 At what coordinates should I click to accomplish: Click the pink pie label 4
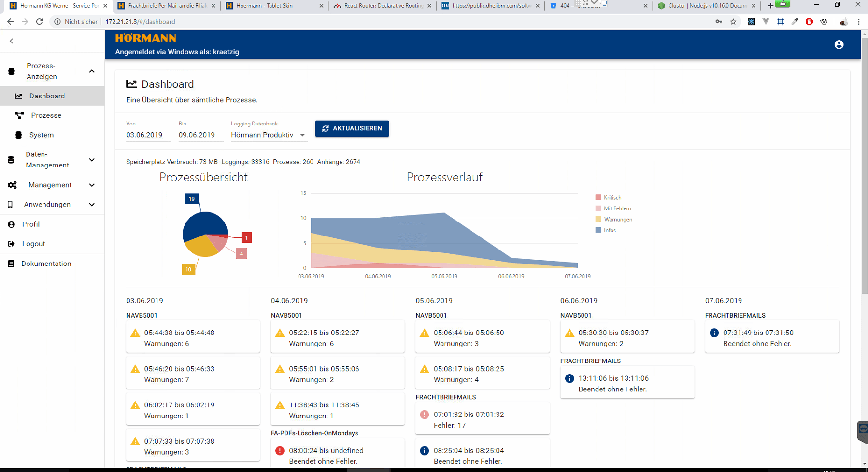(x=242, y=253)
